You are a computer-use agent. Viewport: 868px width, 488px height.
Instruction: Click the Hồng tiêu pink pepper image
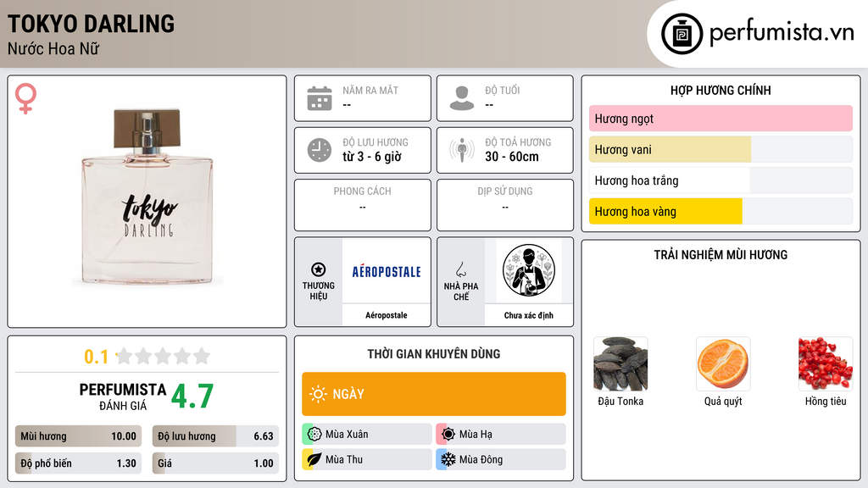tap(826, 364)
